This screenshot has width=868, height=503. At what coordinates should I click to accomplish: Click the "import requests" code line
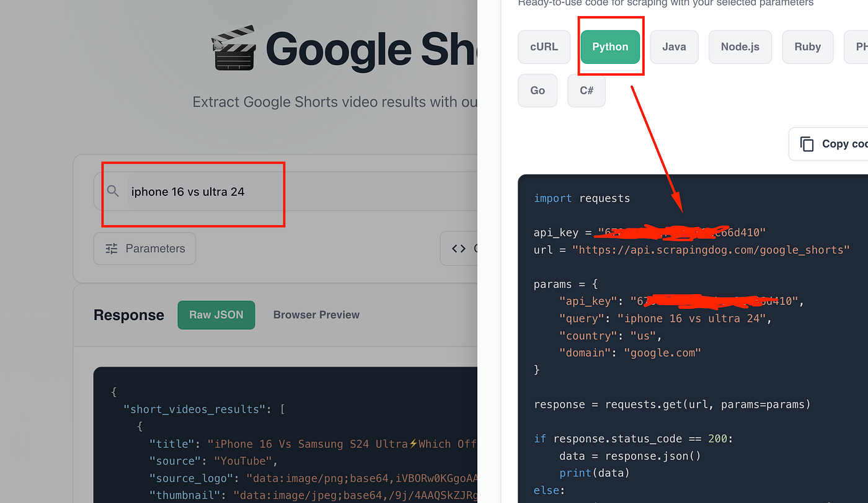click(582, 198)
